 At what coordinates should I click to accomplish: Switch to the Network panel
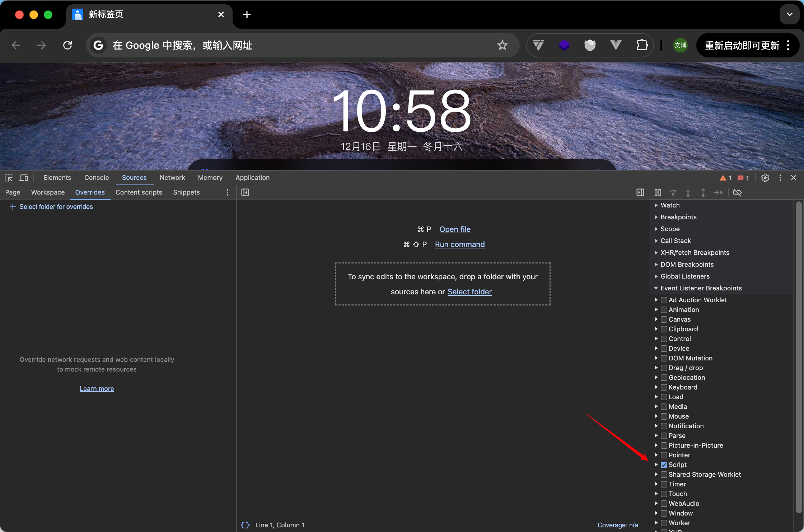(172, 177)
